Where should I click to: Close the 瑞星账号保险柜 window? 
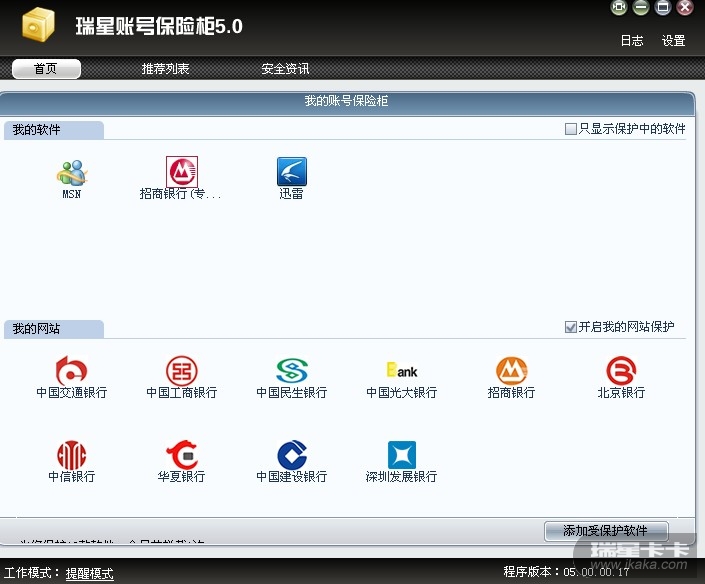pos(685,7)
